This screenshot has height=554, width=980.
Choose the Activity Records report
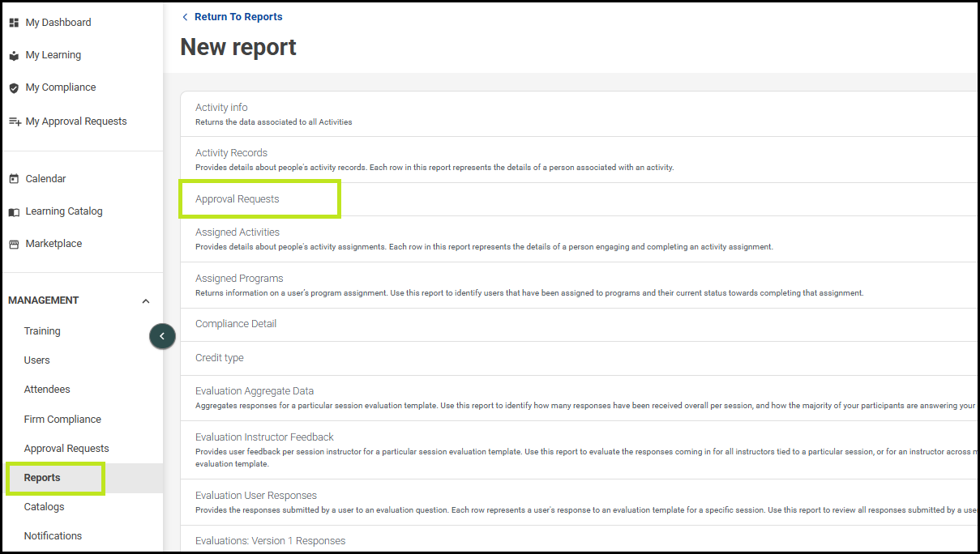pos(231,153)
